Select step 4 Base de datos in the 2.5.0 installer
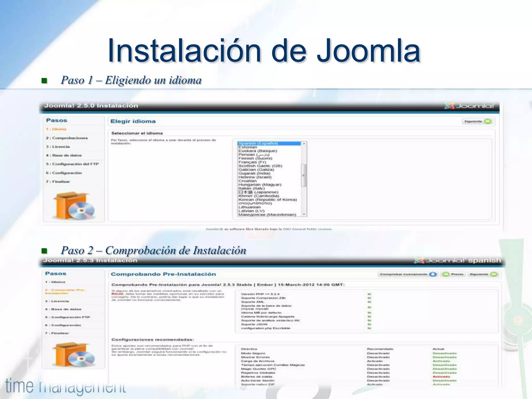 (x=64, y=155)
